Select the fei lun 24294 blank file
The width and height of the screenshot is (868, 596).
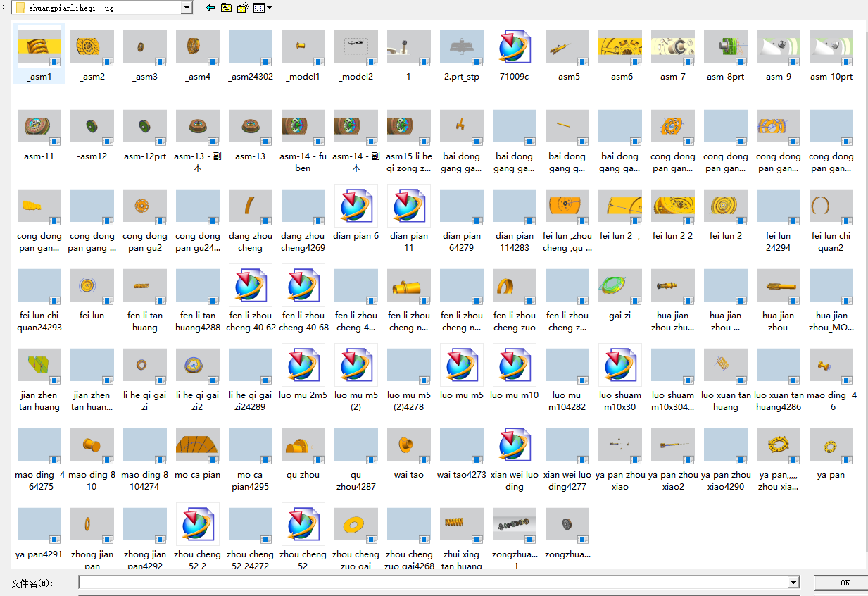pyautogui.click(x=779, y=220)
